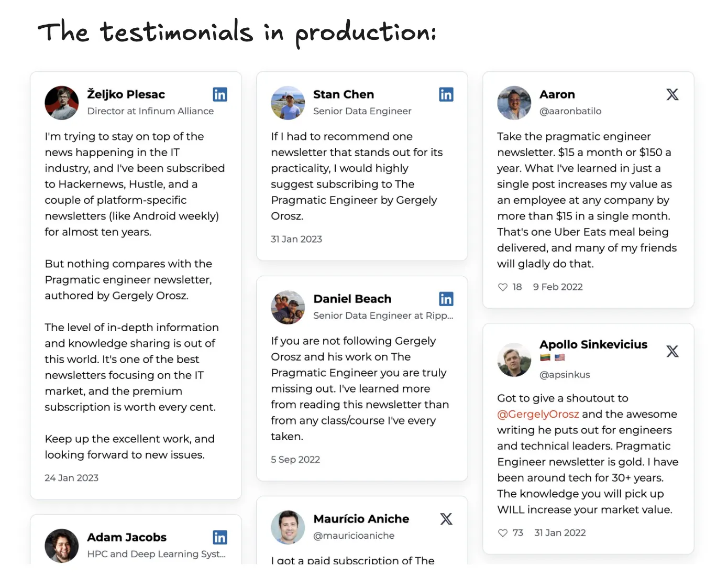Image resolution: width=728 pixels, height=587 pixels.
Task: Click the LinkedIn icon on Stan Chen's card
Action: 446,94
